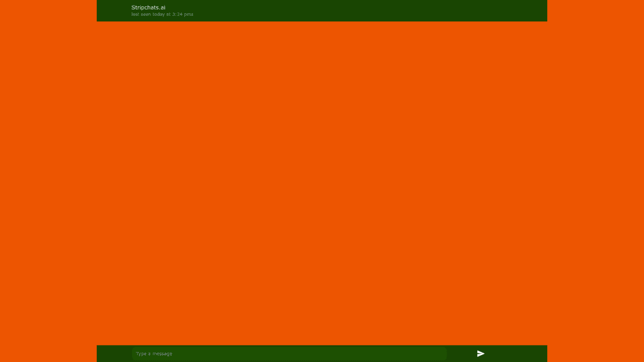This screenshot has height=362, width=644.
Task: Click the "last seen today" status text
Action: coord(162,14)
